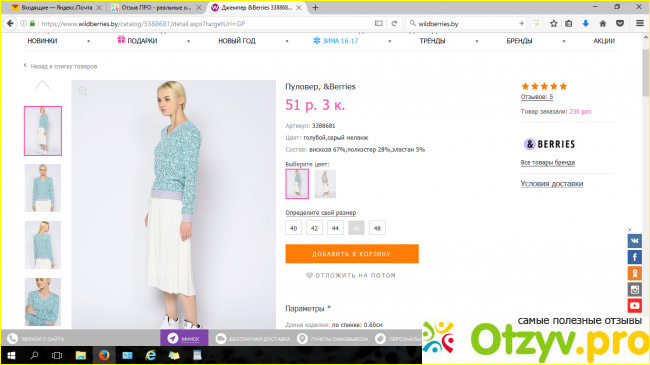This screenshot has width=650, height=365.
Task: Share product via VK icon
Action: pyautogui.click(x=634, y=241)
